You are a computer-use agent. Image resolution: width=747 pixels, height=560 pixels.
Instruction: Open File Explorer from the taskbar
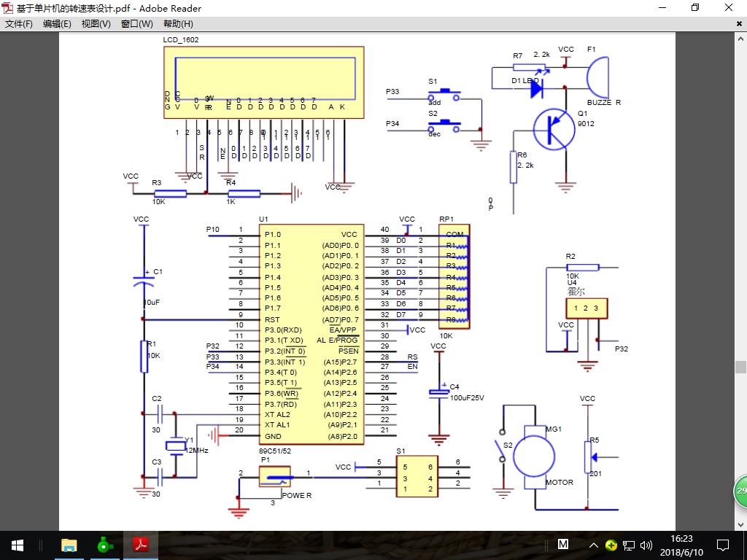(69, 545)
